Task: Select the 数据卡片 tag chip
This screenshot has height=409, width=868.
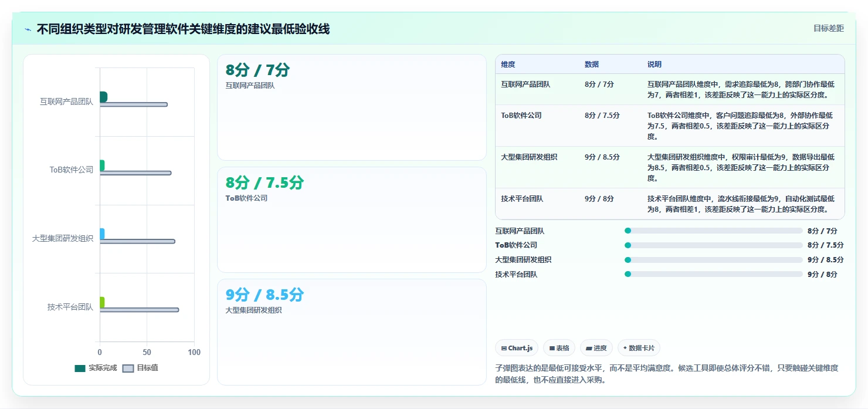Action: 639,348
